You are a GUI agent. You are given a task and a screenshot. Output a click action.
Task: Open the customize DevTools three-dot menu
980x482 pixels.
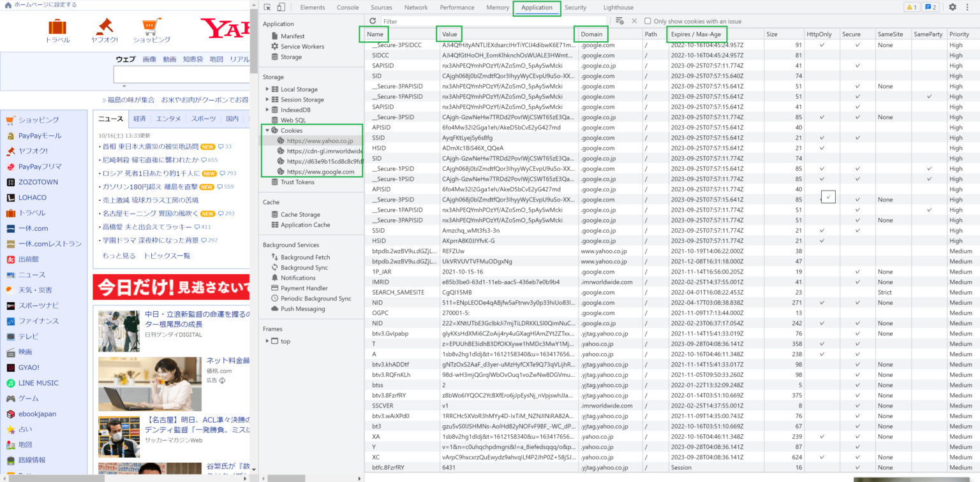[x=967, y=7]
